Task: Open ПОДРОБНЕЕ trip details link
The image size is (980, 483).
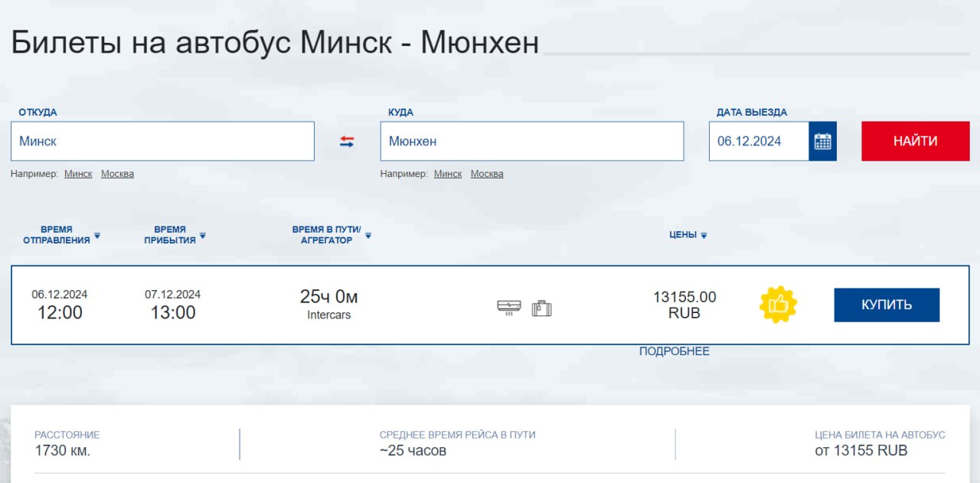Action: (675, 351)
